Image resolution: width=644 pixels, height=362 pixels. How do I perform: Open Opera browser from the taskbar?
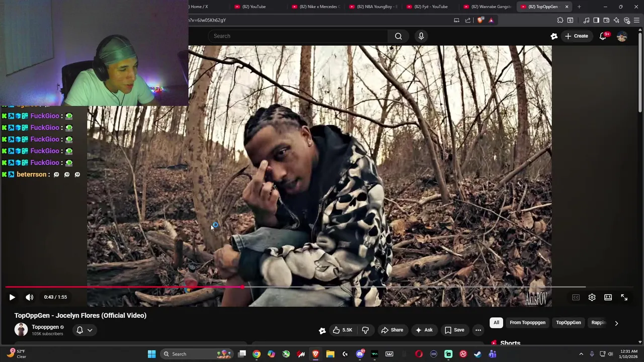coord(419,354)
